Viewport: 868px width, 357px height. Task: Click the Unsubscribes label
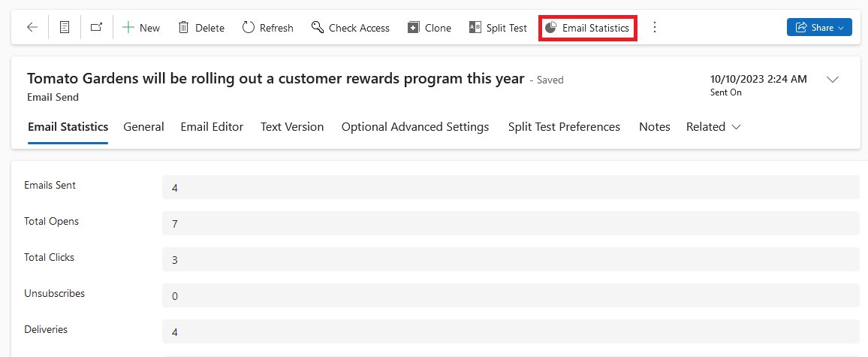55,293
